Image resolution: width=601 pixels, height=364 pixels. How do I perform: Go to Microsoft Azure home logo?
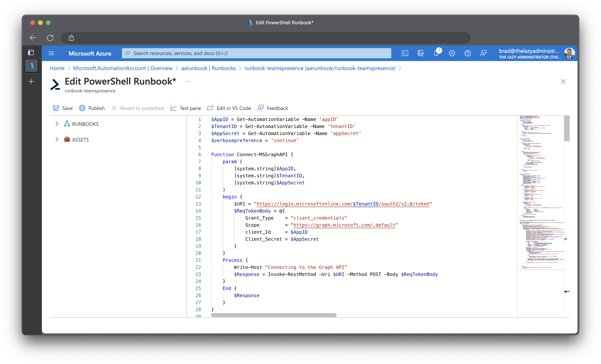(x=90, y=53)
